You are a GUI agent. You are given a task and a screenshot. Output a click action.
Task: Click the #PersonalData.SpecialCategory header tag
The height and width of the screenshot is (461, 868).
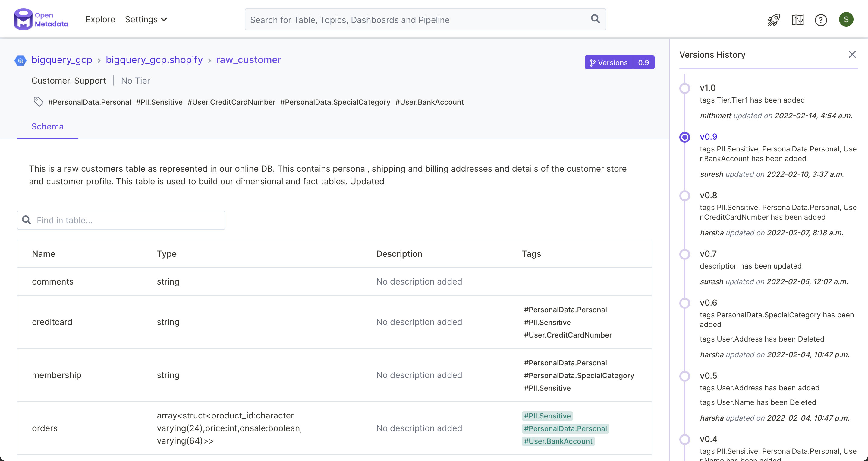pyautogui.click(x=335, y=102)
